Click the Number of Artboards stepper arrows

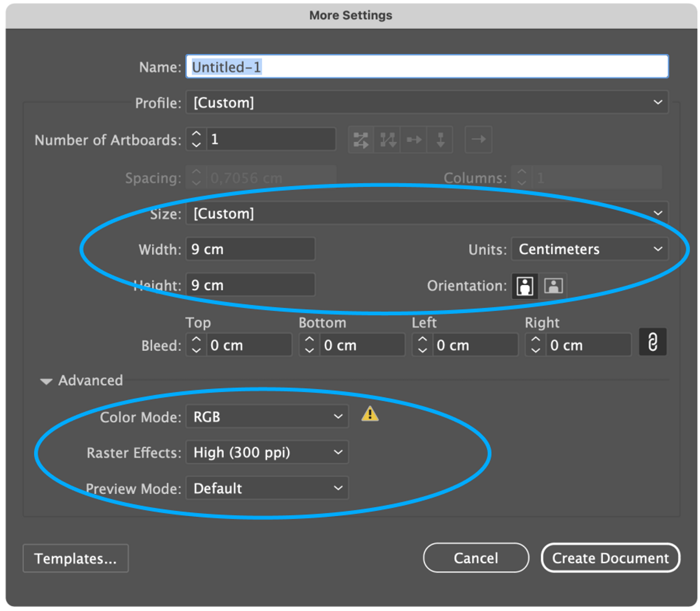(x=196, y=139)
